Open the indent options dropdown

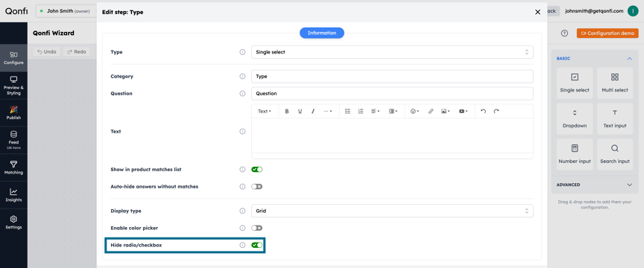coord(393,111)
